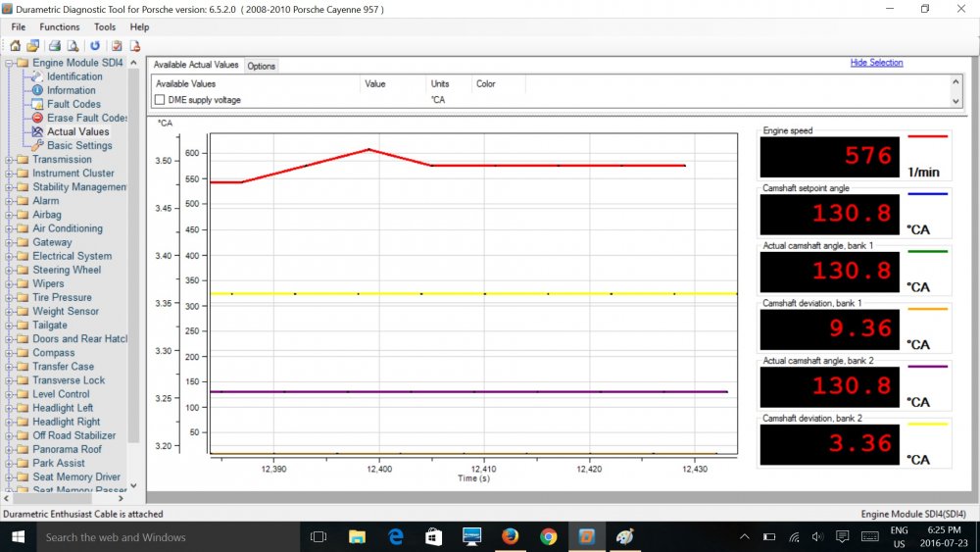Viewport: 980px width, 552px height.
Task: Enable the DME supply voltage checkbox
Action: (160, 100)
